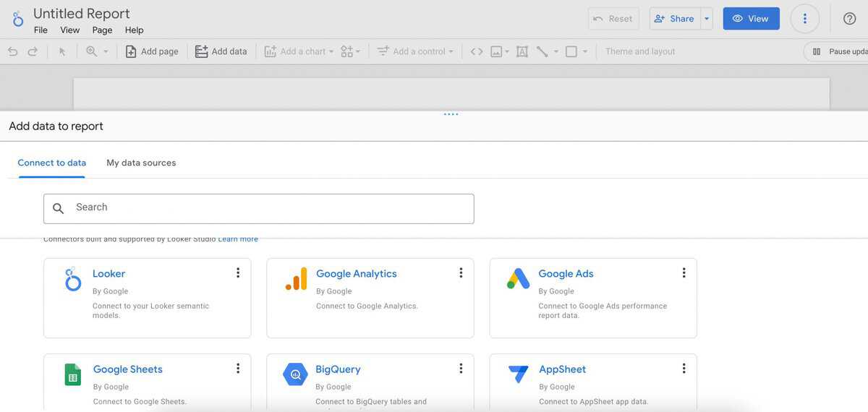Screen dimensions: 868x412
Task: Select the selection mode pointer tool
Action: click(x=62, y=51)
